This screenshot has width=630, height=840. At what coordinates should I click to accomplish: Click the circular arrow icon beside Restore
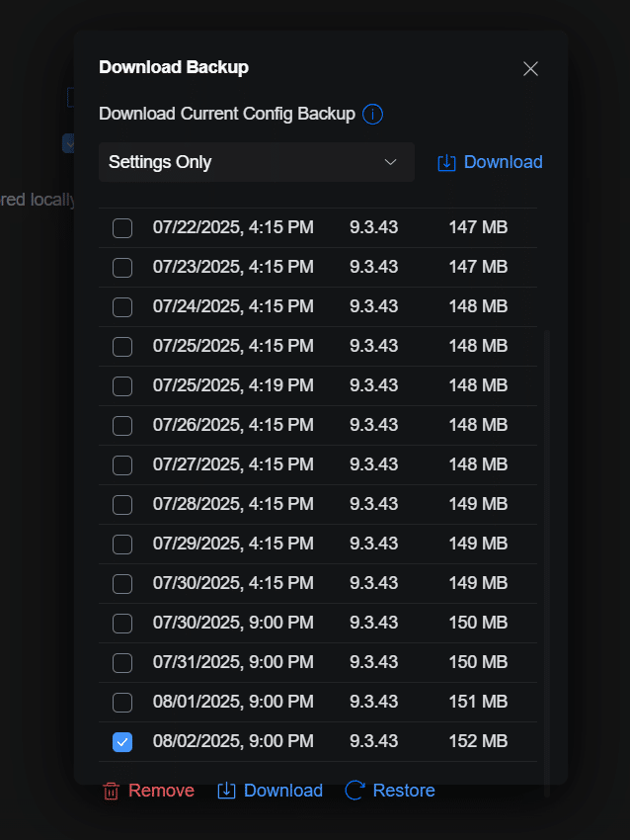pyautogui.click(x=354, y=790)
